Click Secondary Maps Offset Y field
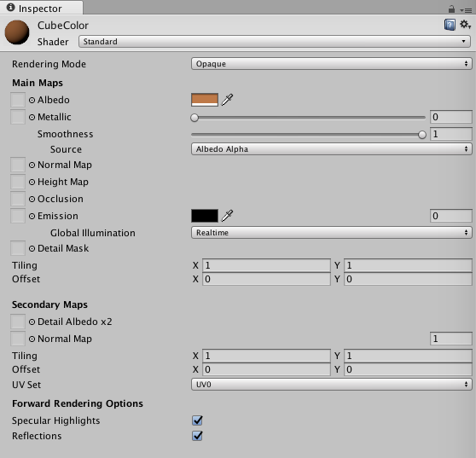Image resolution: width=476 pixels, height=458 pixels. pyautogui.click(x=408, y=369)
